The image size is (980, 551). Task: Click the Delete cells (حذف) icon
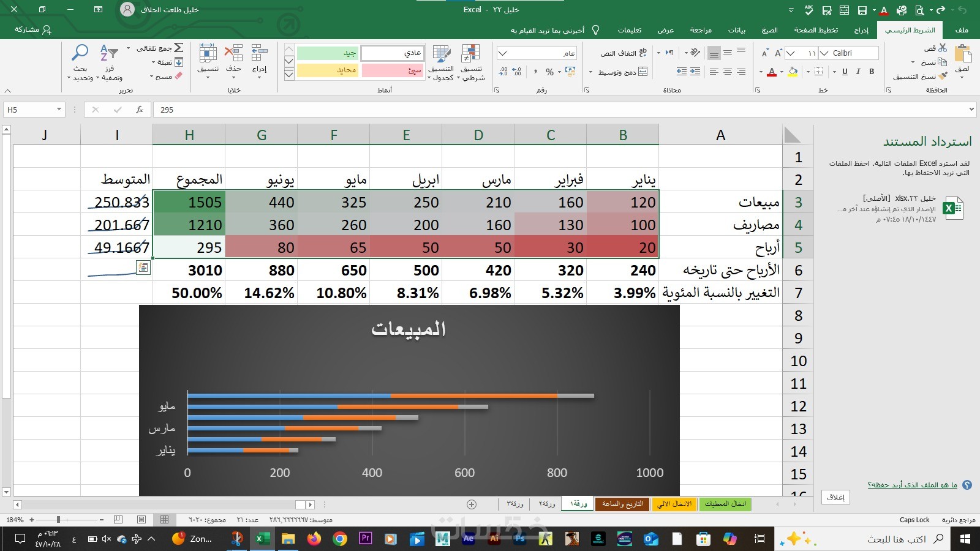point(233,53)
